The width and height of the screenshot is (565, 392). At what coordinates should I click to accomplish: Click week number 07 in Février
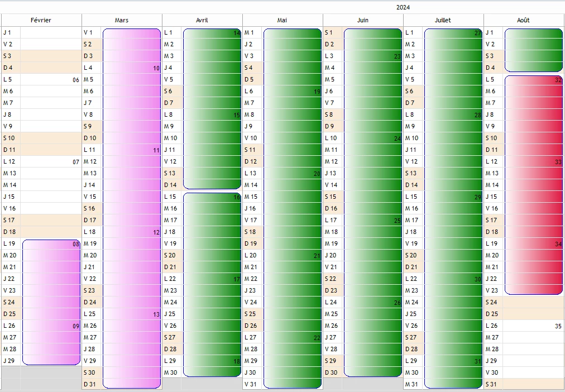(76, 162)
